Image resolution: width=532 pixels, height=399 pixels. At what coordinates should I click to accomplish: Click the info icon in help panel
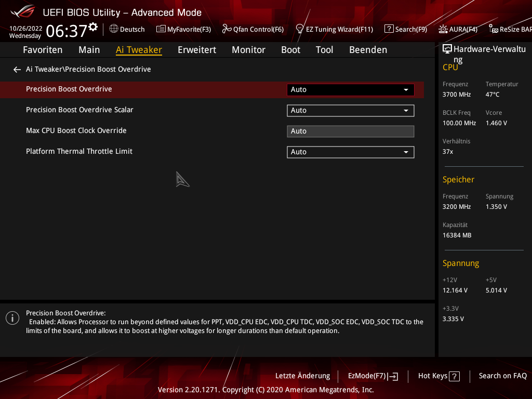(x=12, y=318)
